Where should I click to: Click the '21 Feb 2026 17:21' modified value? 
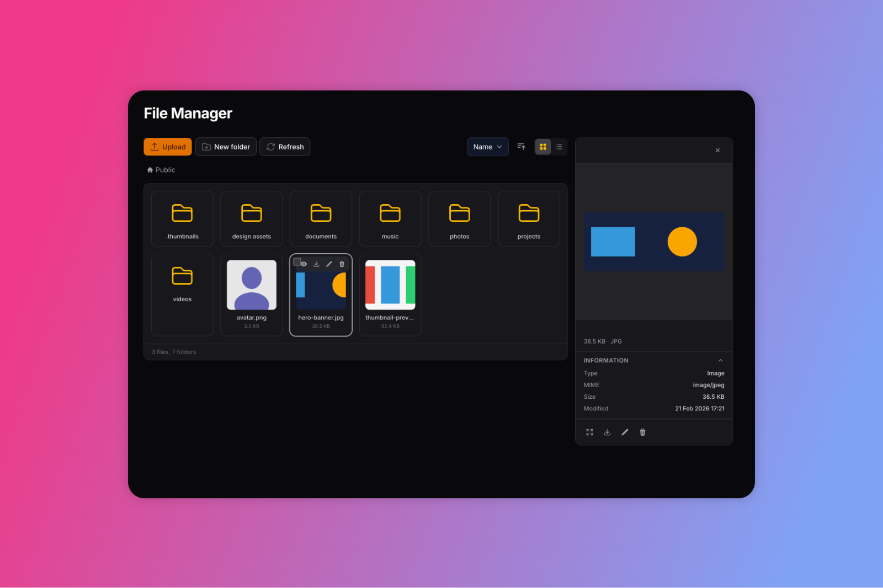pos(700,409)
